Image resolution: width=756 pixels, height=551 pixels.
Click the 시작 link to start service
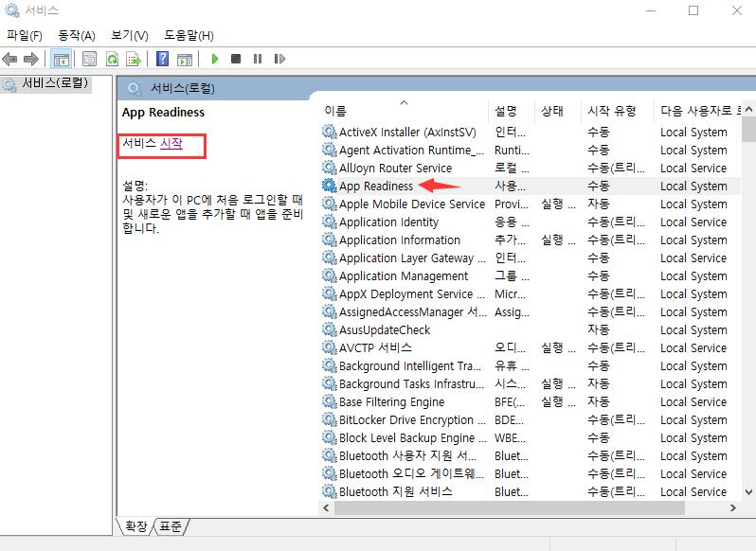pyautogui.click(x=171, y=143)
